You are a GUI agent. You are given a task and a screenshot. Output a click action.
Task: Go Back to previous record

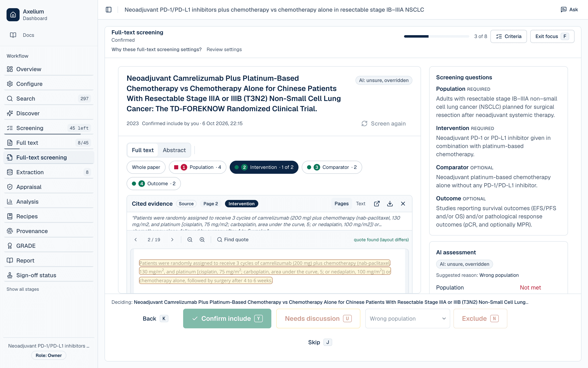[155, 319]
